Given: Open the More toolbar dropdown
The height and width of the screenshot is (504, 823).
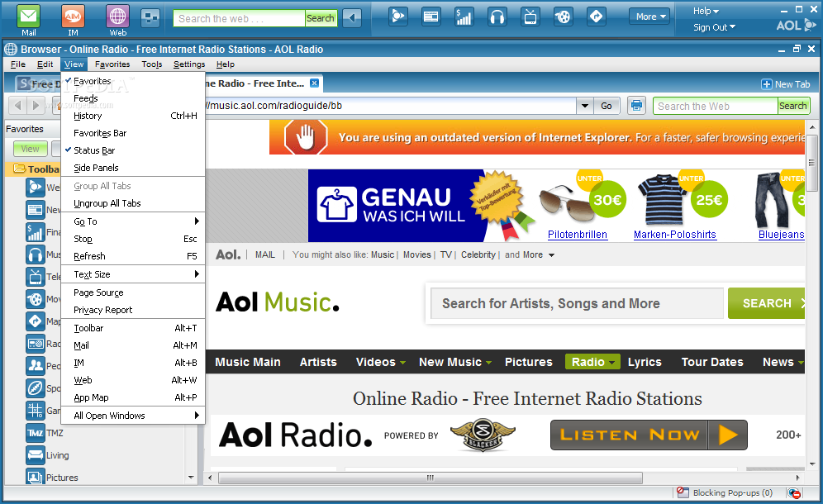Looking at the screenshot, I should point(649,16).
